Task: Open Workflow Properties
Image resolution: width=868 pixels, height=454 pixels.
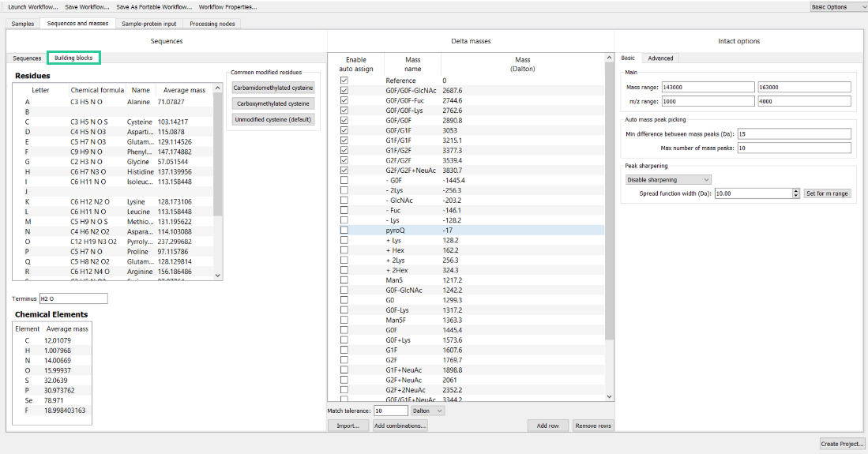Action: [228, 7]
